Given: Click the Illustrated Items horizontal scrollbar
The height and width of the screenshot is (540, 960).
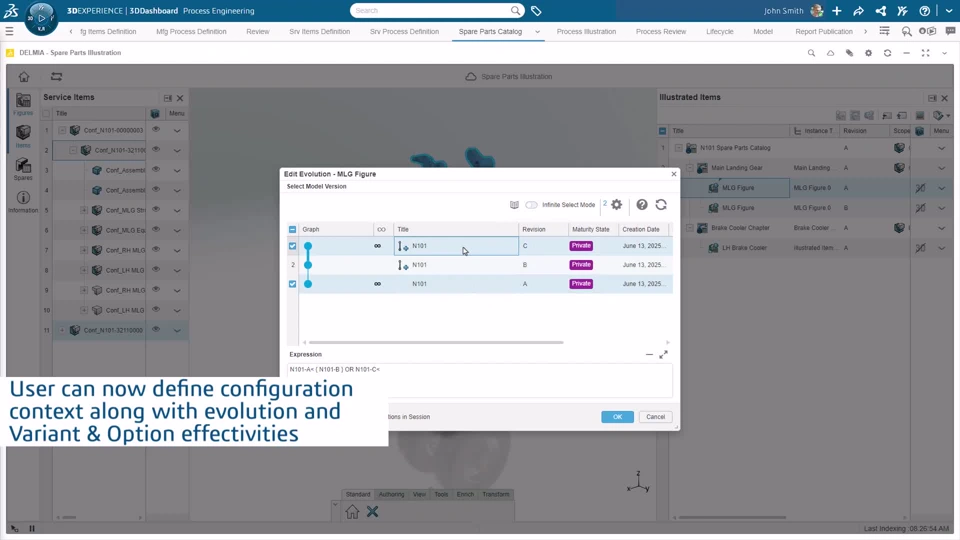Looking at the screenshot, I should coord(732,517).
